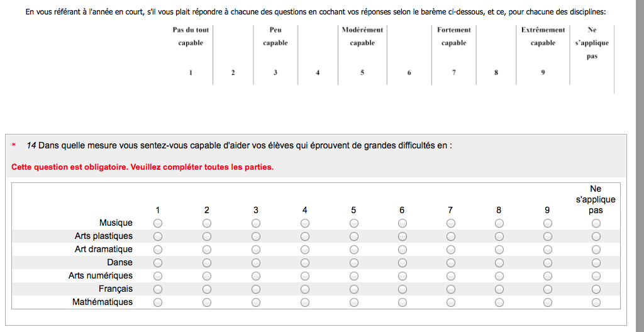Select rating 3 for Arts plastiques

pyautogui.click(x=256, y=236)
